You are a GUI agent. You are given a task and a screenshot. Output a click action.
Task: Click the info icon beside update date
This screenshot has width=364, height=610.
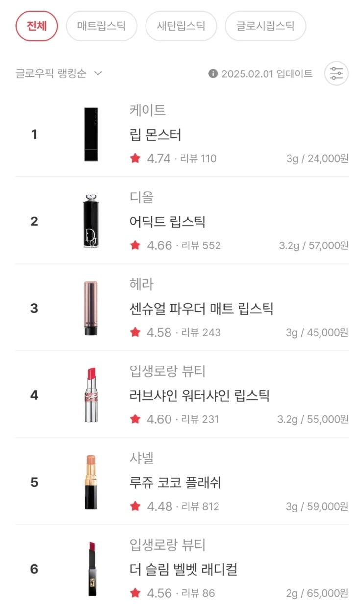coord(213,73)
